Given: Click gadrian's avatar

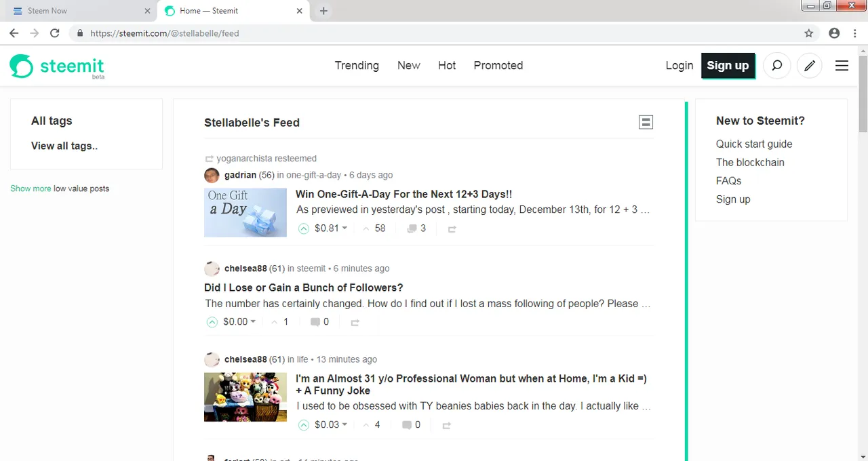Looking at the screenshot, I should (212, 175).
